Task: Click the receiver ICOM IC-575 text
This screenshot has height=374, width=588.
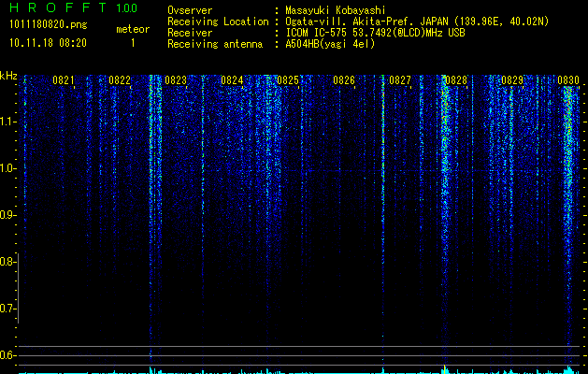Action: click(x=375, y=33)
